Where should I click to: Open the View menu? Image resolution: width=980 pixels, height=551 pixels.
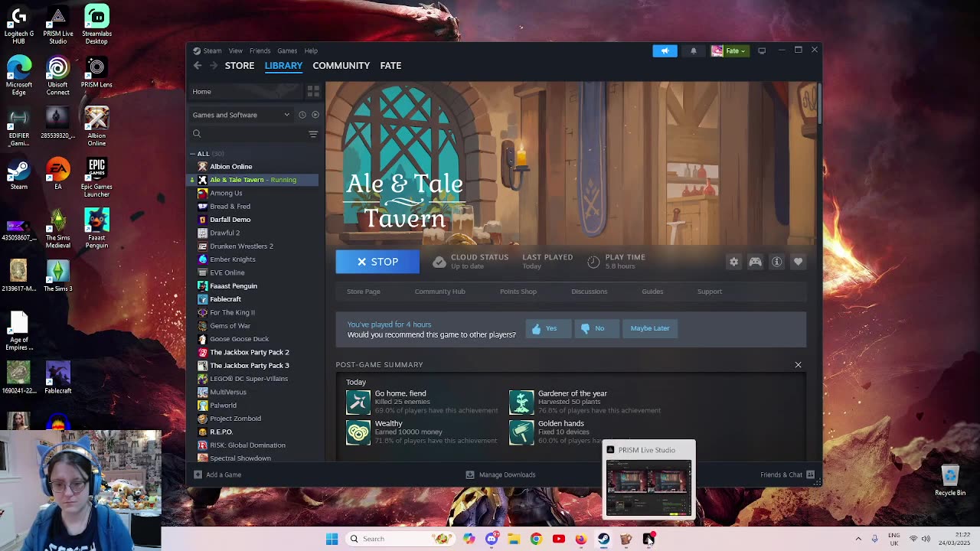tap(235, 51)
